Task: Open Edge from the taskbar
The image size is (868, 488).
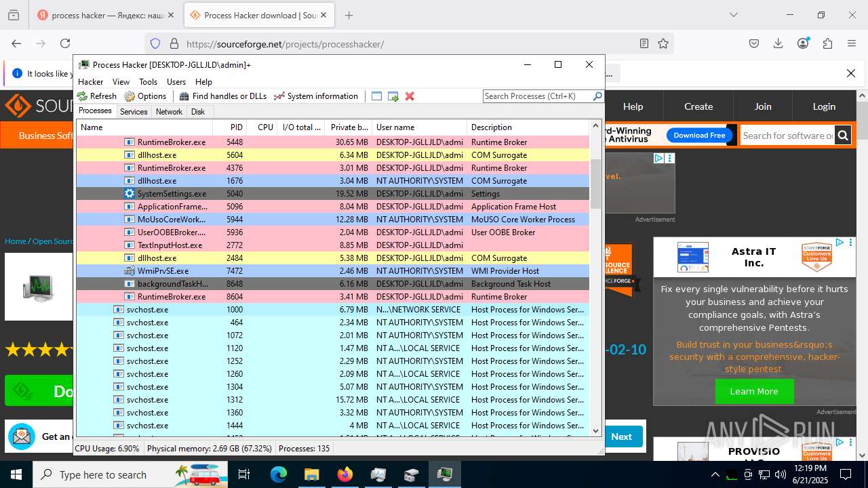Action: (x=279, y=474)
